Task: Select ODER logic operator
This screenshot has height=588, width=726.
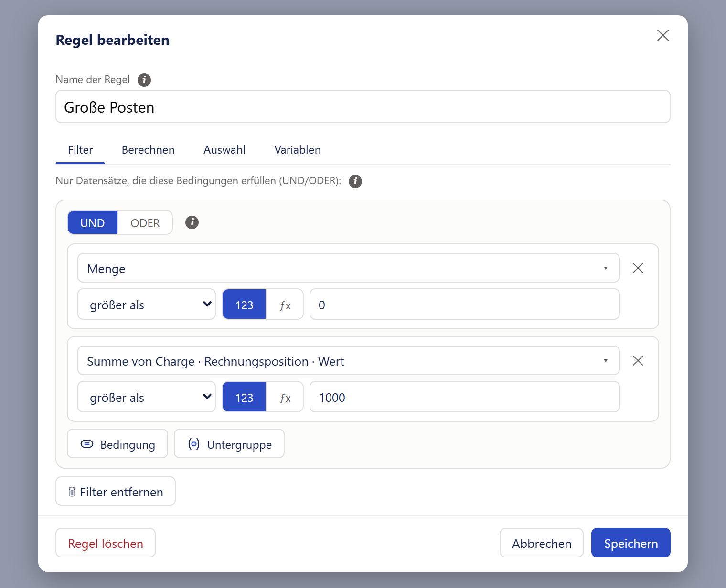Action: point(145,223)
